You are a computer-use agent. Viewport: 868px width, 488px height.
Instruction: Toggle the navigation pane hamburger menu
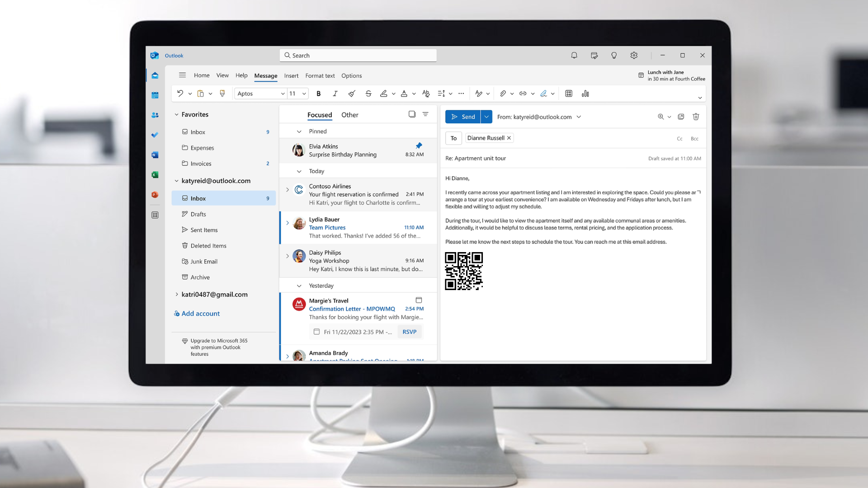pos(182,75)
